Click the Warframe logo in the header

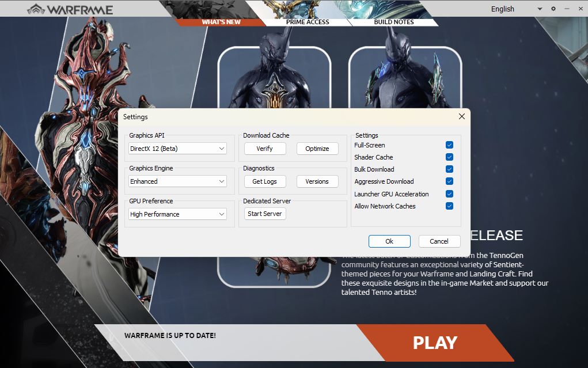(70, 9)
